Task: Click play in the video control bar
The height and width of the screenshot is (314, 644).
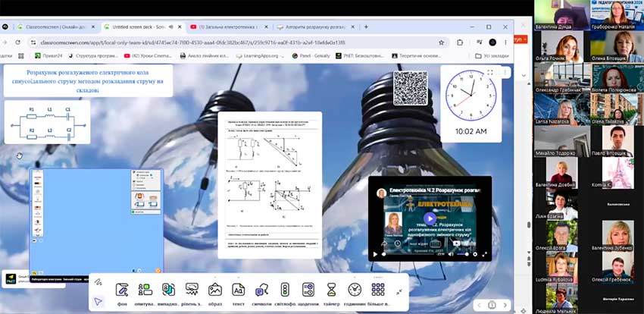Action: click(x=374, y=254)
